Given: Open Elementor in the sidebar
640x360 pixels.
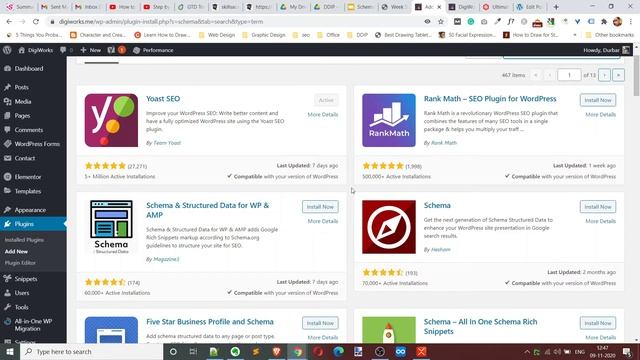Looking at the screenshot, I should (x=27, y=177).
